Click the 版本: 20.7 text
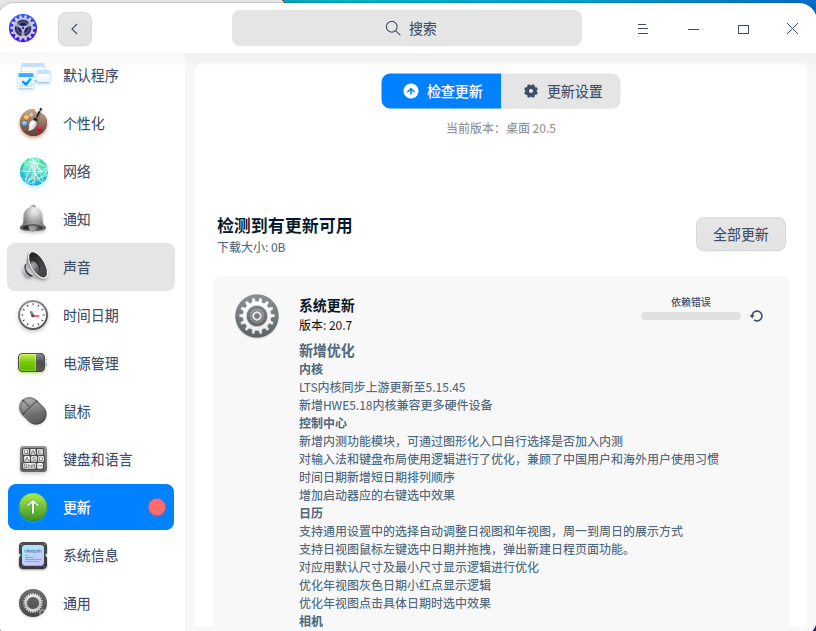This screenshot has width=816, height=631. (325, 326)
